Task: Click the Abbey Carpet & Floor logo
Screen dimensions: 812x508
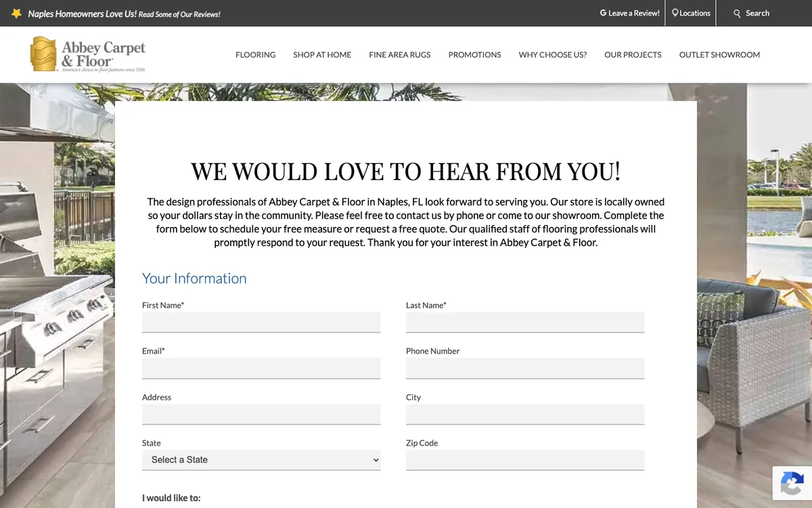Action: point(88,54)
